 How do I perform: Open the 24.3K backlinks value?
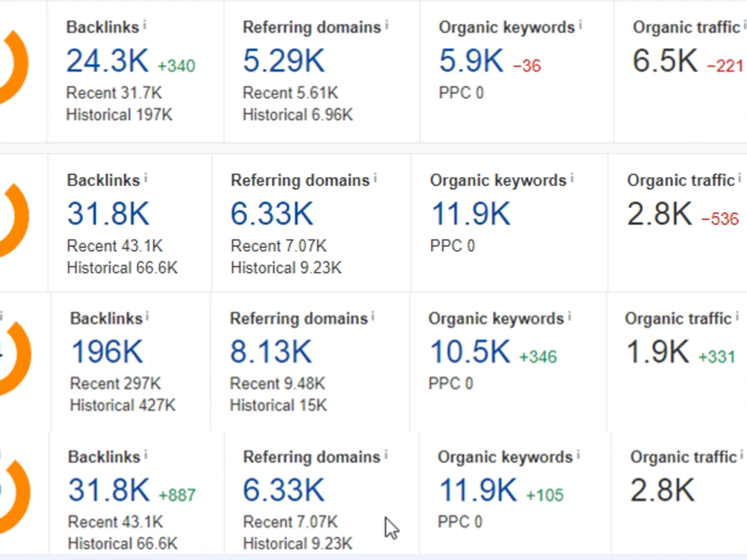pyautogui.click(x=108, y=61)
